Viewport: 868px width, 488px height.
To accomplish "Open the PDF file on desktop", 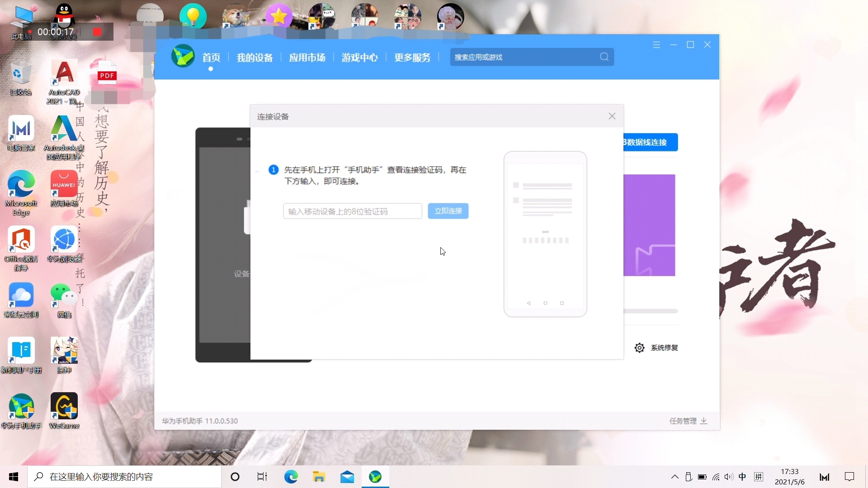I will (x=107, y=72).
